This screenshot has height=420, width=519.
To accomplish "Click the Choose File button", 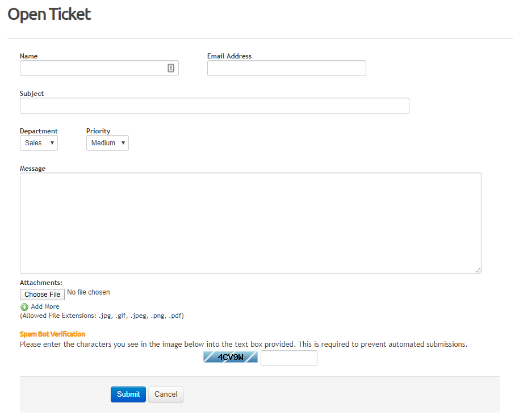I will pyautogui.click(x=43, y=295).
